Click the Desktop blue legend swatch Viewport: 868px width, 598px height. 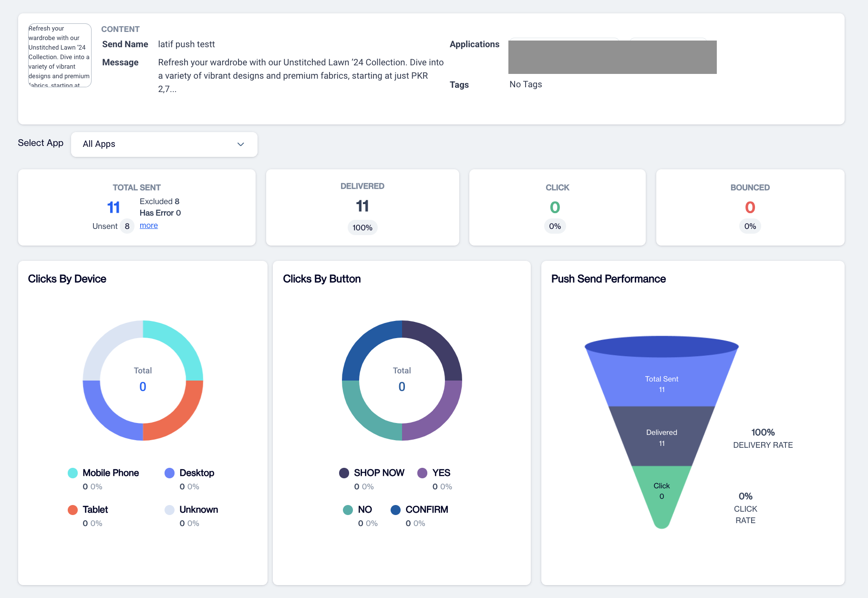(x=169, y=473)
